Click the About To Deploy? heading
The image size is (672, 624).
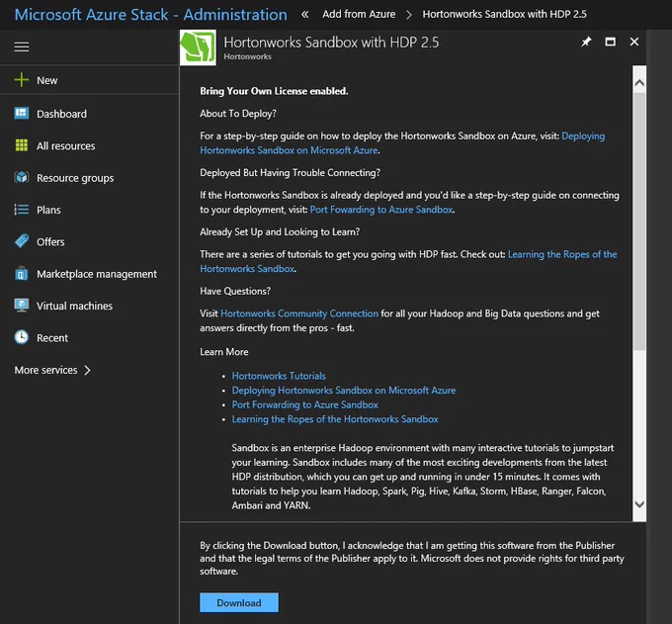(238, 114)
